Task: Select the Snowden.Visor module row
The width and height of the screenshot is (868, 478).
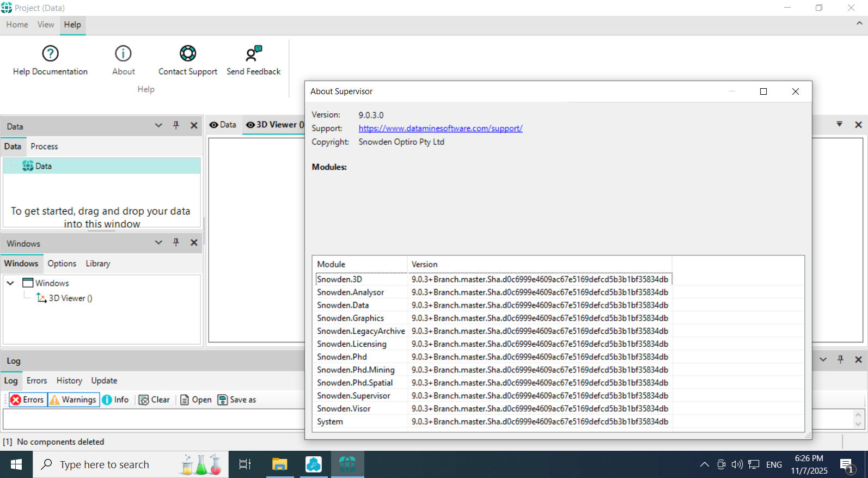Action: click(x=494, y=408)
